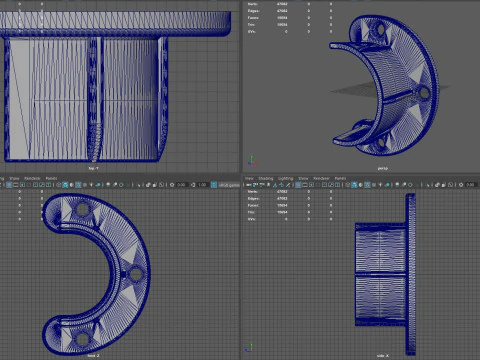The image size is (480, 360).
Task: Click X-Ray Active Components icon, side view toolbar
Action: [443, 185]
